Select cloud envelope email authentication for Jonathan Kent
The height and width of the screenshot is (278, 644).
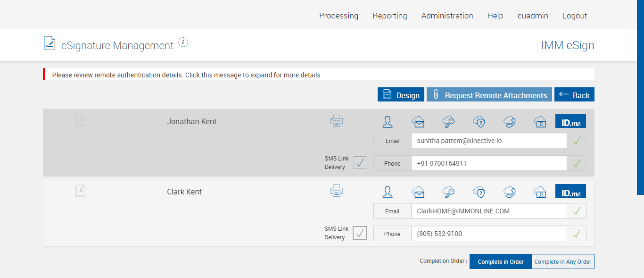[418, 122]
